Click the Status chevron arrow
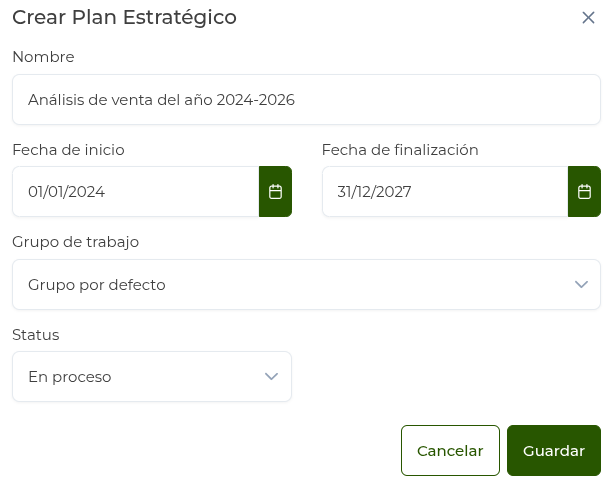Screen dimensions: 614x482 [x=271, y=377]
